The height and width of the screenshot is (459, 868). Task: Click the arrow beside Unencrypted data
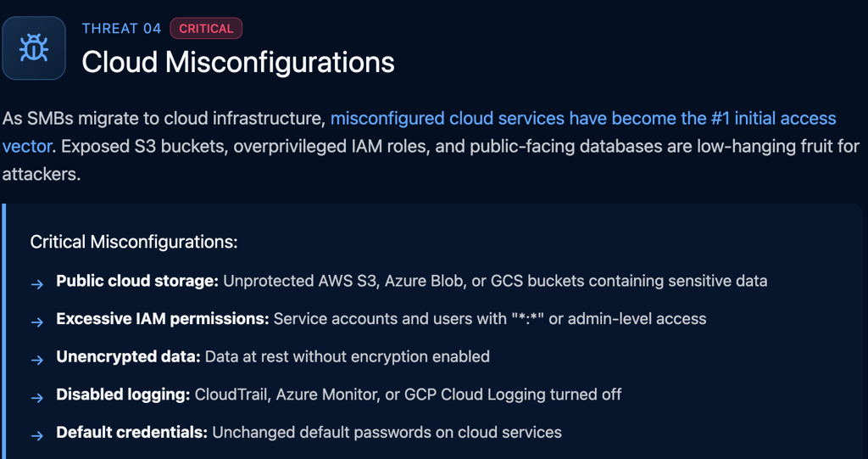37,360
